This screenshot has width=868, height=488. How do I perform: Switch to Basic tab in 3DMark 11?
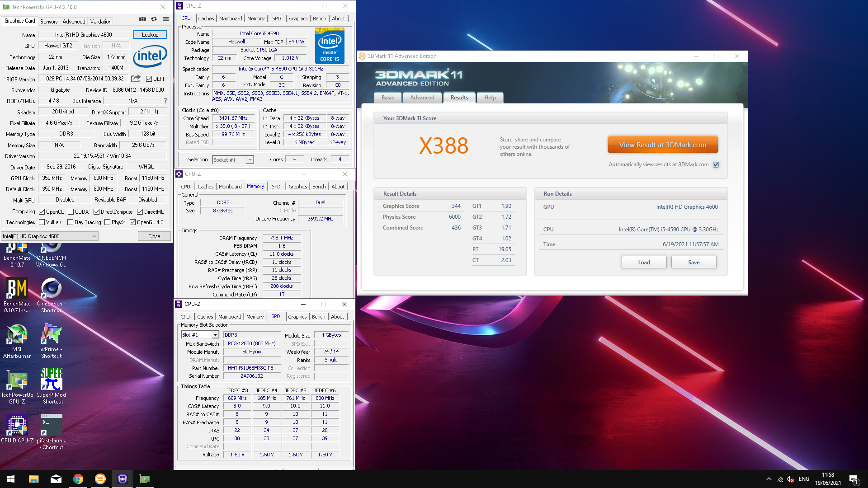click(387, 98)
